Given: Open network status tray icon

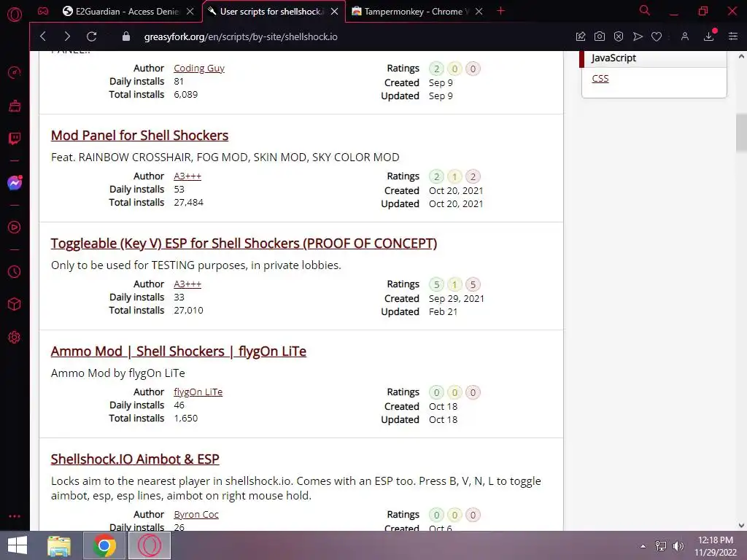Looking at the screenshot, I should (x=661, y=546).
